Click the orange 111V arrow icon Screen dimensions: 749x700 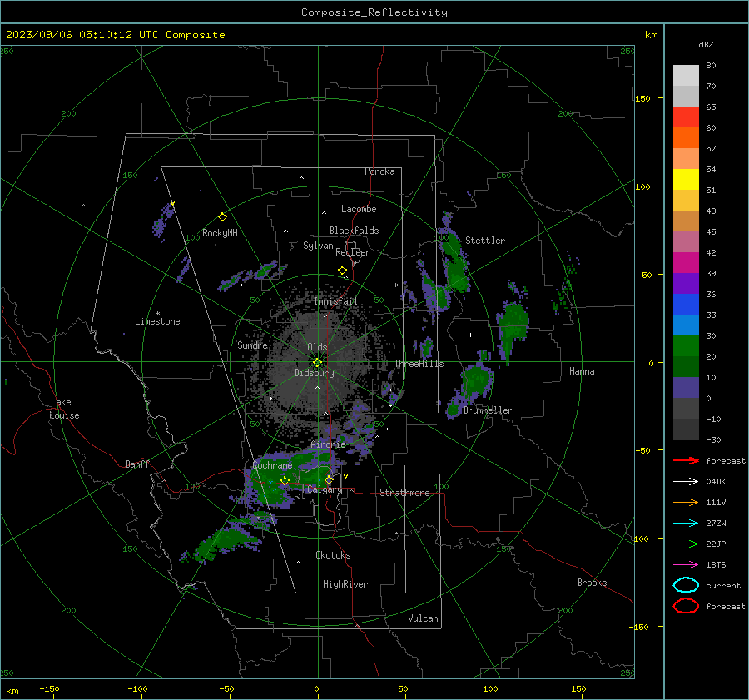tap(686, 502)
